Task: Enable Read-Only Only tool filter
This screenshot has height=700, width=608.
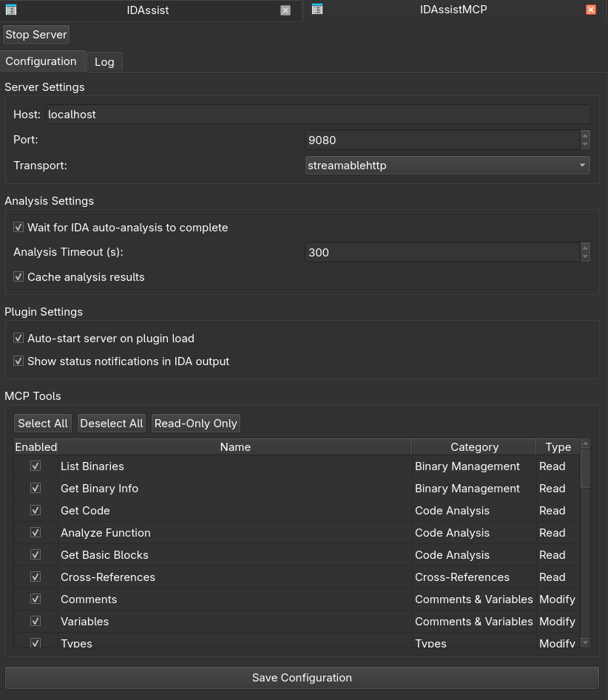Action: 195,423
